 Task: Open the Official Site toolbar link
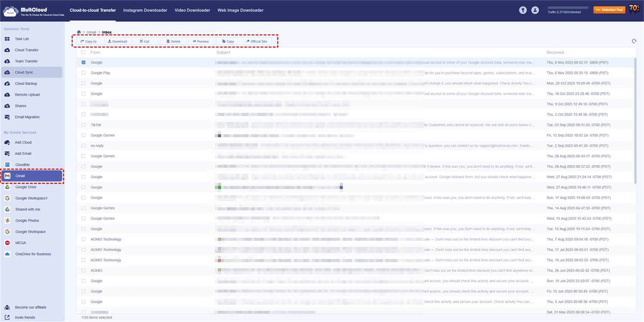257,42
